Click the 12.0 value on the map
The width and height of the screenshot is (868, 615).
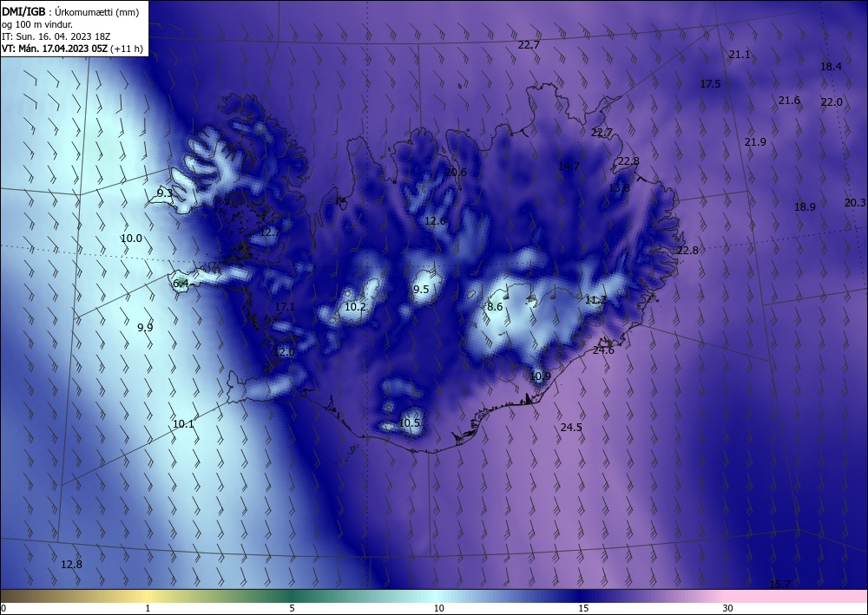pyautogui.click(x=285, y=352)
